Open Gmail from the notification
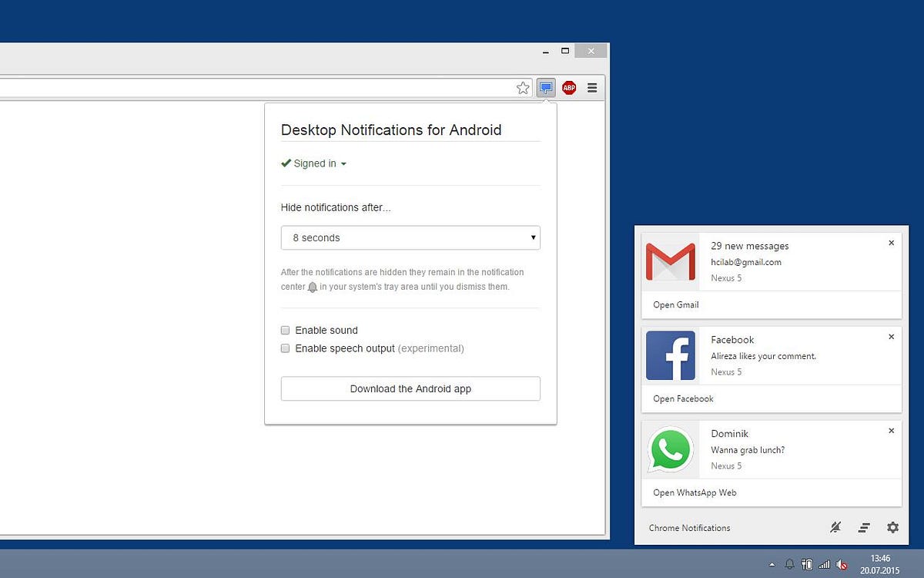Image resolution: width=924 pixels, height=578 pixels. [x=675, y=304]
